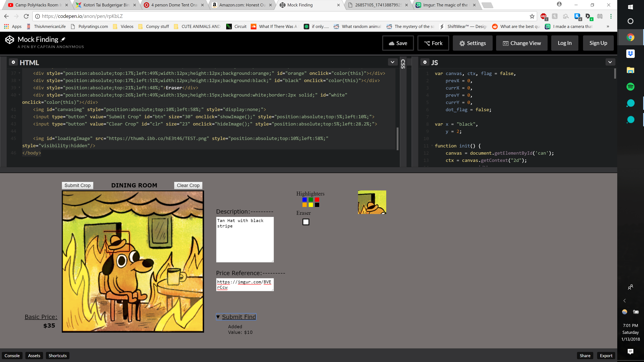Open Spotify from taskbar

coord(630,87)
